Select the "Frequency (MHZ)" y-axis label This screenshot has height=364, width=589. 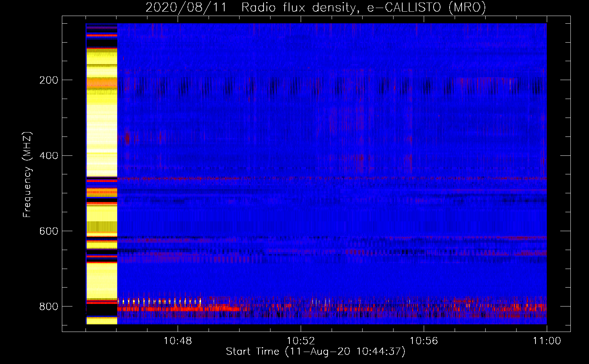click(27, 175)
